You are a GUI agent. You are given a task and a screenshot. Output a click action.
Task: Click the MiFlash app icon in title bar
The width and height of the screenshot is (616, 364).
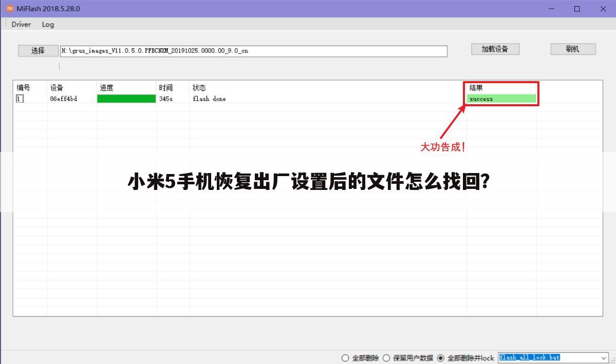(x=9, y=9)
